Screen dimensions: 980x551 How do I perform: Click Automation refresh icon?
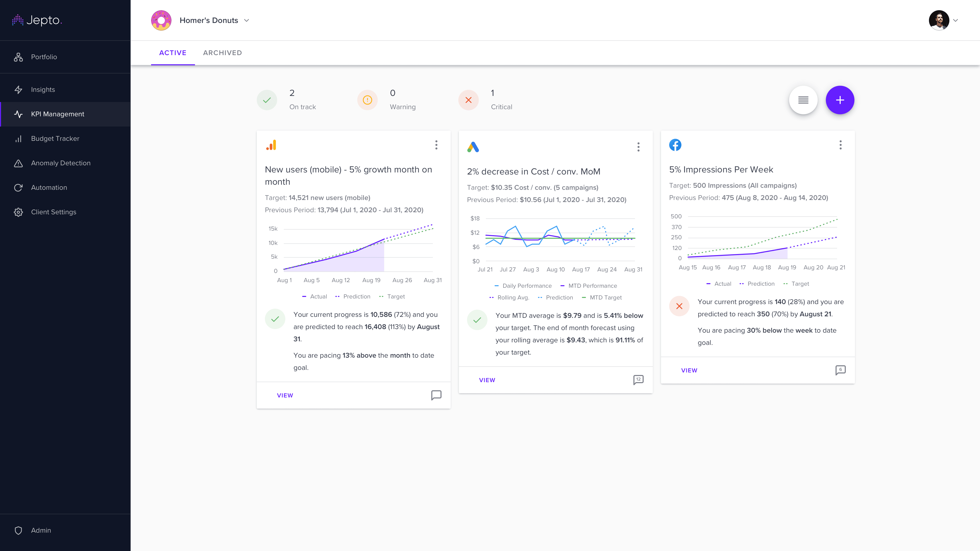pyautogui.click(x=18, y=187)
